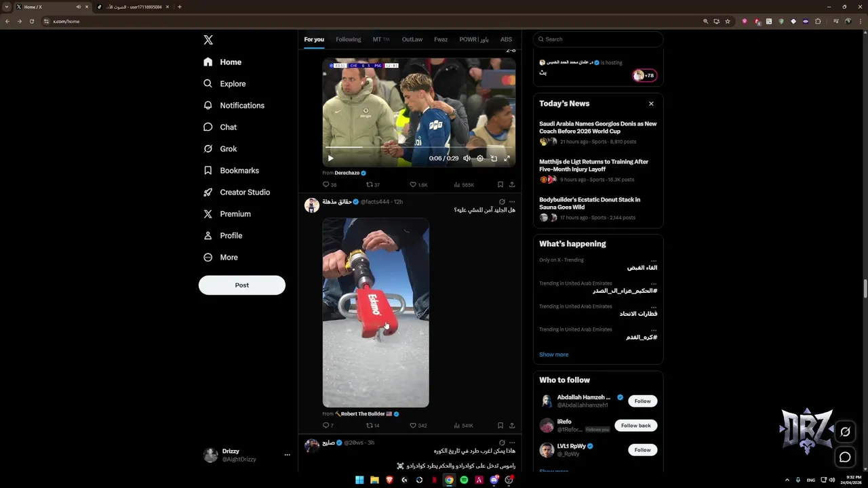Open File Explorer from the taskbar
The width and height of the screenshot is (868, 488).
pos(374,480)
